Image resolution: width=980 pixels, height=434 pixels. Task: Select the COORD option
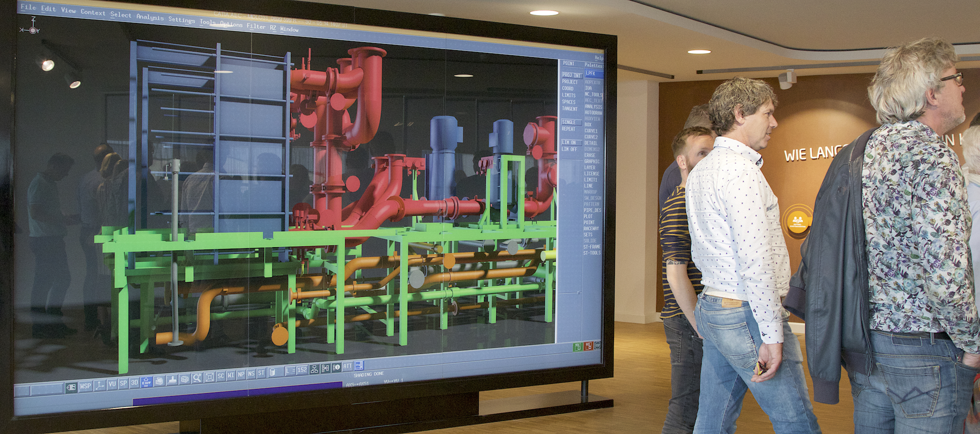pos(568,88)
